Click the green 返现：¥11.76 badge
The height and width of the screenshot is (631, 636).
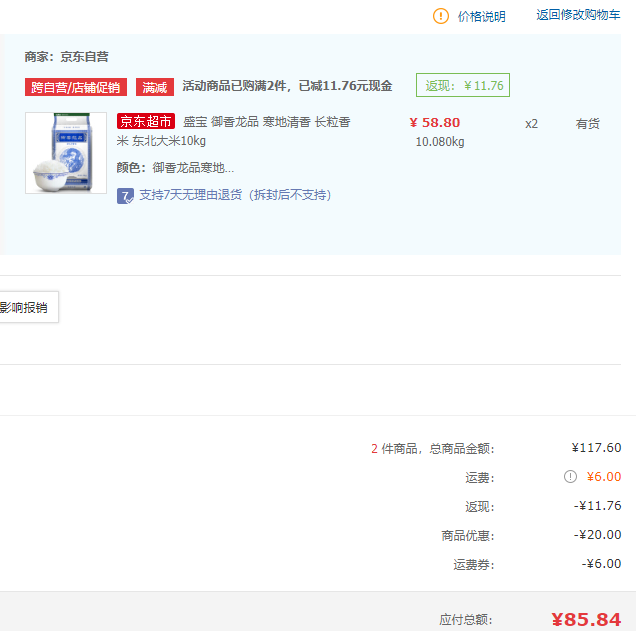point(463,85)
